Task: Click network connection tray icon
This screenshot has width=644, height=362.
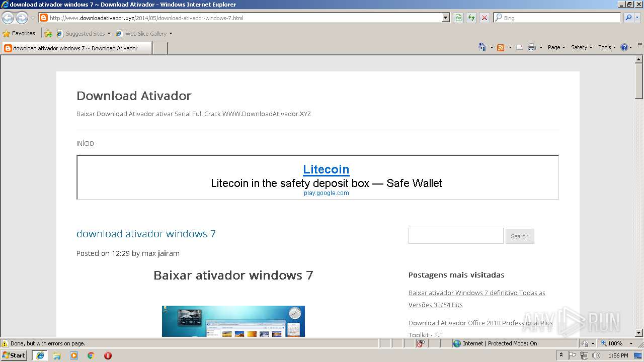Action: click(584, 355)
